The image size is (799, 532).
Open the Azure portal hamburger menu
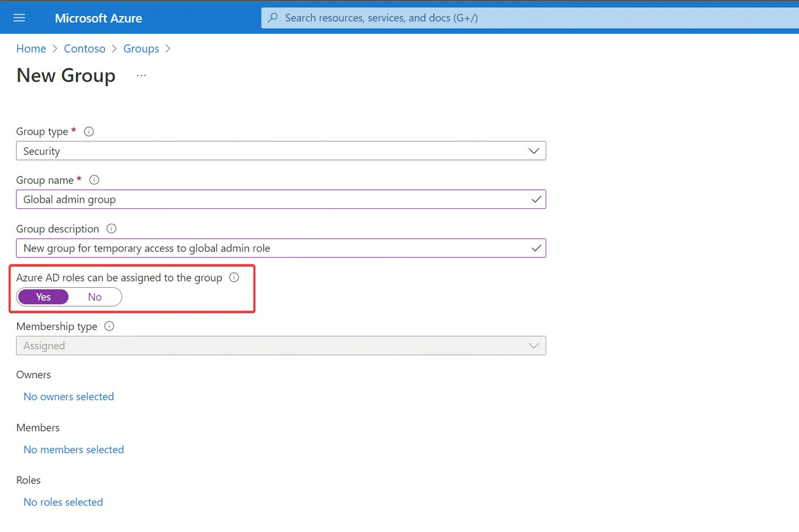pyautogui.click(x=19, y=18)
